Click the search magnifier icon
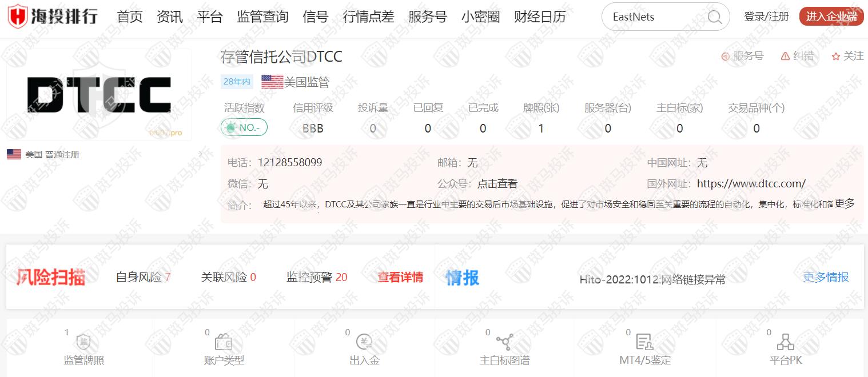 click(715, 17)
